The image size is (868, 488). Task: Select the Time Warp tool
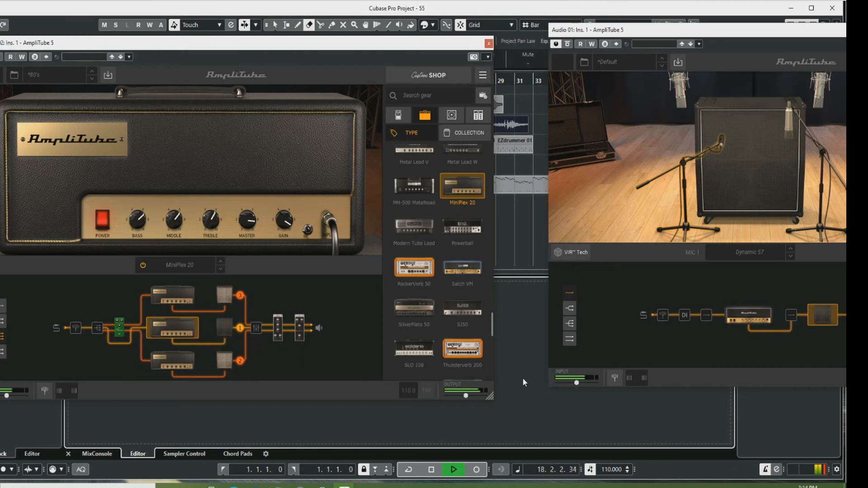point(377,25)
